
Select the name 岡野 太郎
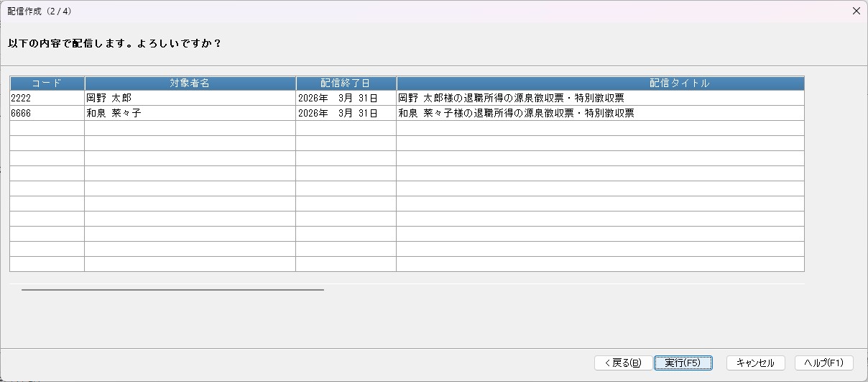tap(190, 98)
